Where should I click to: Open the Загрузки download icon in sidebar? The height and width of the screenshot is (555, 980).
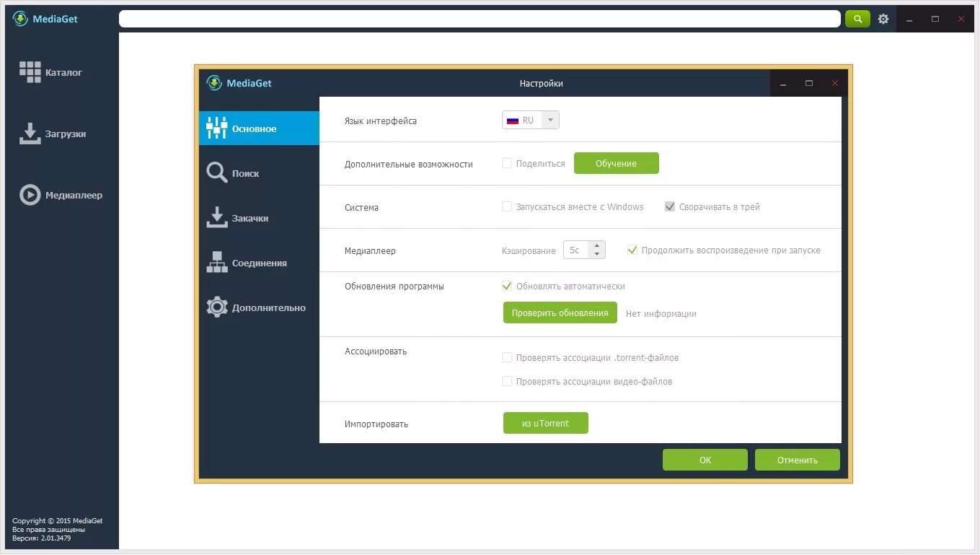pyautogui.click(x=30, y=134)
